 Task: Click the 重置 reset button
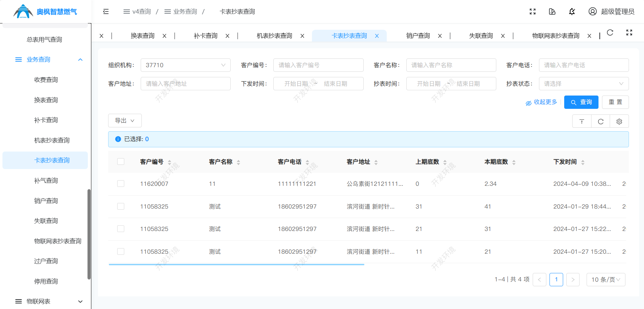click(615, 102)
